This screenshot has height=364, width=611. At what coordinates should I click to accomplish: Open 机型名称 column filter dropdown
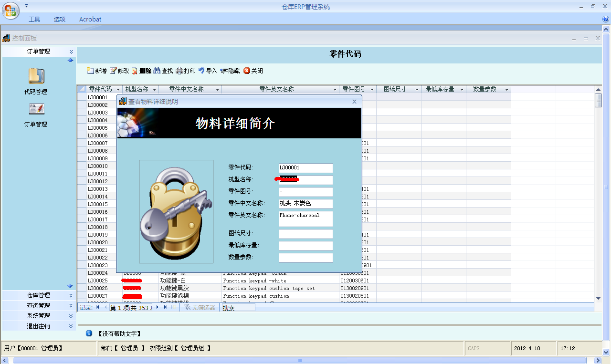pyautogui.click(x=156, y=90)
